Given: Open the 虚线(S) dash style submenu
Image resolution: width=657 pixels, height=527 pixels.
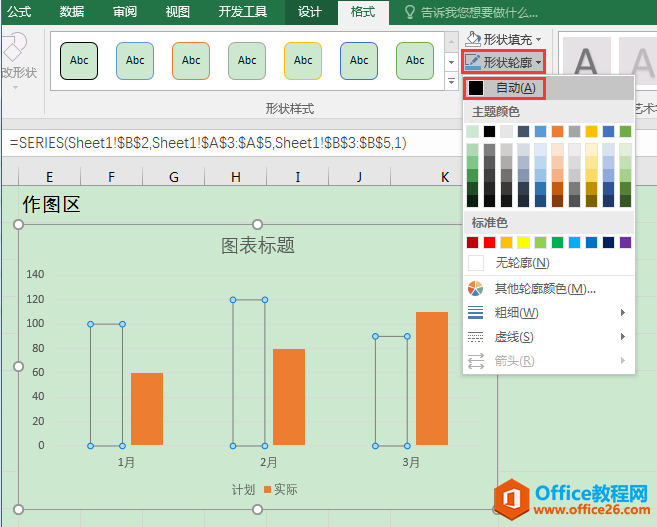Looking at the screenshot, I should [x=549, y=337].
